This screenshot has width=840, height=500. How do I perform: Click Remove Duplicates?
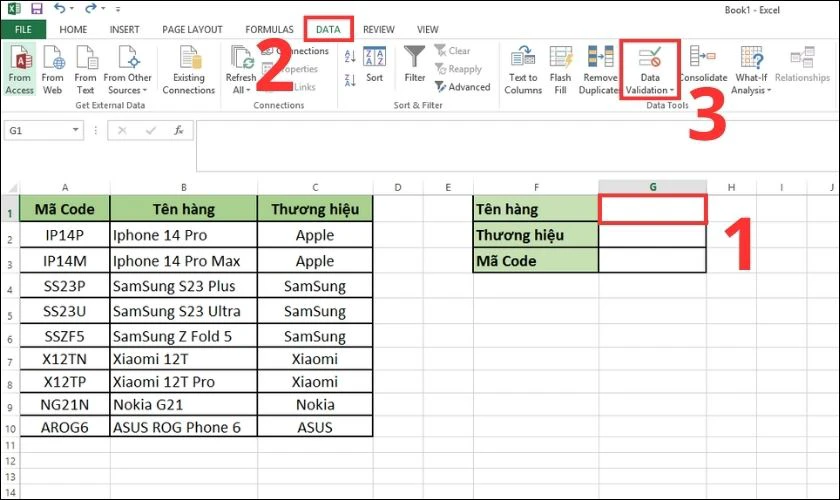click(x=599, y=70)
